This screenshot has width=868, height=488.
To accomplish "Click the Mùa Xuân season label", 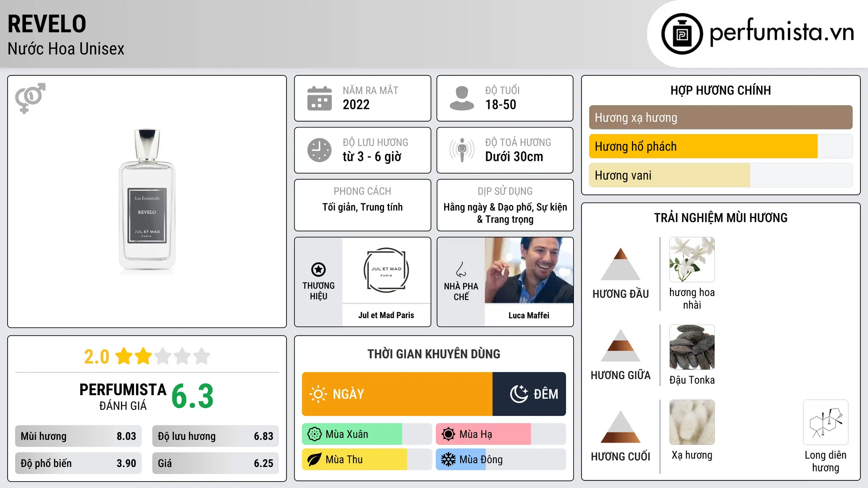I will coord(347,434).
